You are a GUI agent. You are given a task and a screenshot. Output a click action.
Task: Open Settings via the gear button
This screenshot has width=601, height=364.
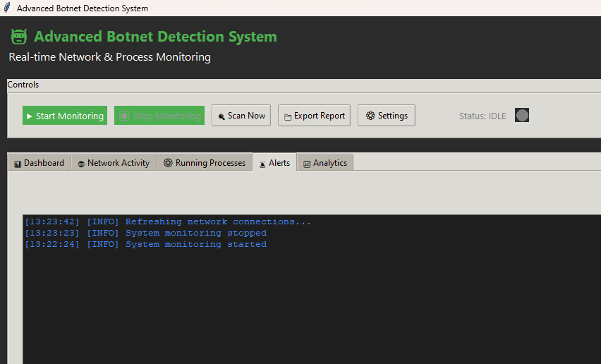pos(387,116)
